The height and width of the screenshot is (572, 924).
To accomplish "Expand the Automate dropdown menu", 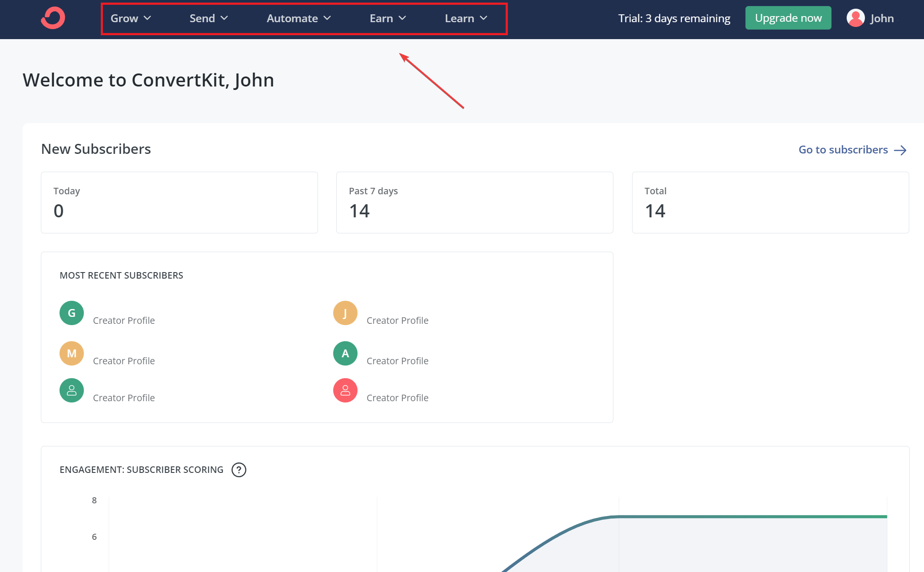I will 300,18.
